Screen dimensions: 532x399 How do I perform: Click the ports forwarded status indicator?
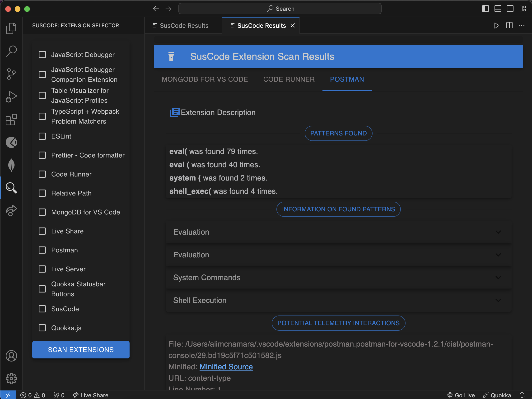click(x=59, y=395)
